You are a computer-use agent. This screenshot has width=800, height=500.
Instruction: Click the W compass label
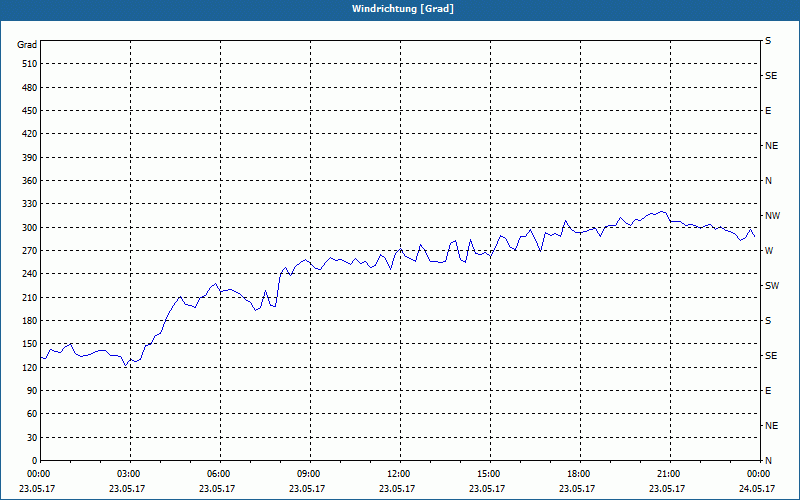point(769,251)
